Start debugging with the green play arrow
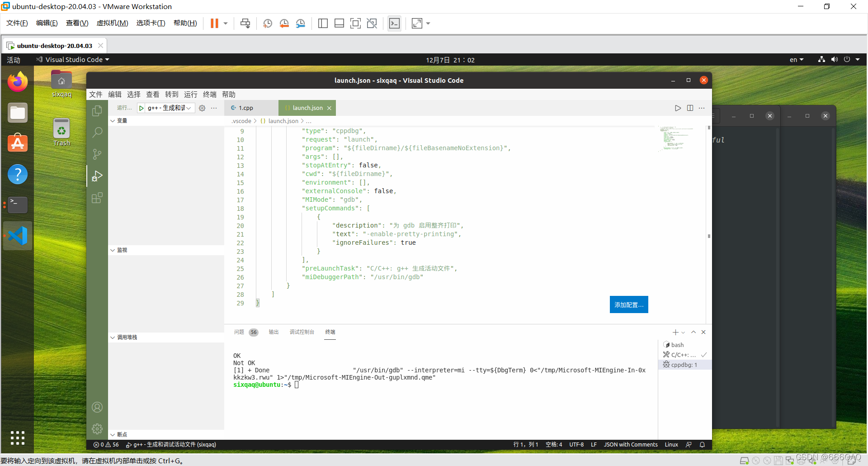This screenshot has height=466, width=868. pos(142,108)
